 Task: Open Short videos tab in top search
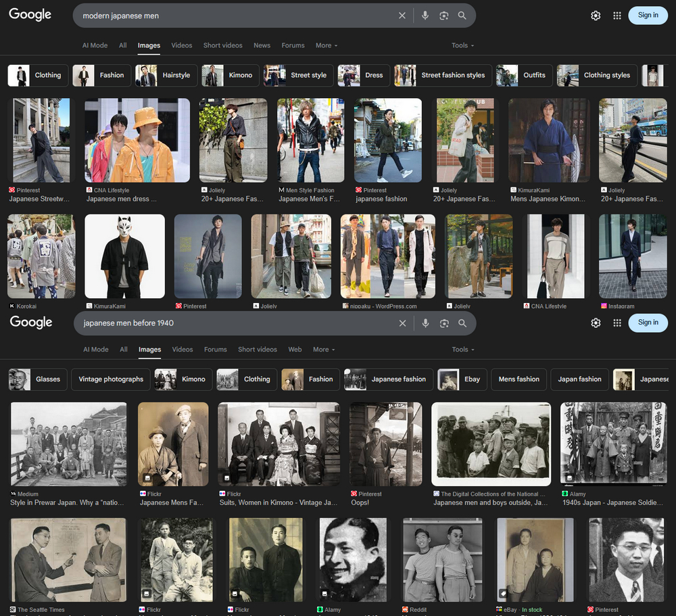click(x=223, y=45)
